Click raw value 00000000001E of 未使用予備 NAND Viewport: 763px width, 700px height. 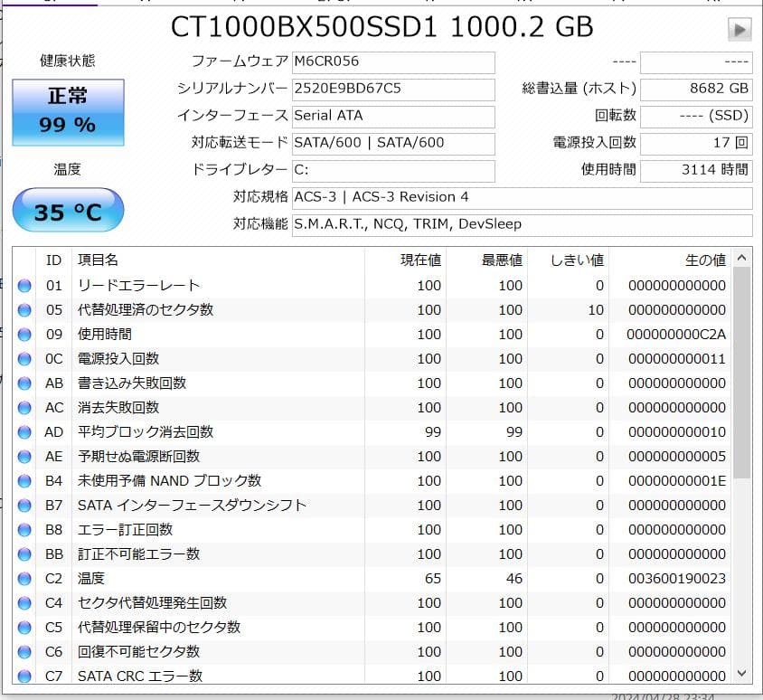[x=677, y=481]
